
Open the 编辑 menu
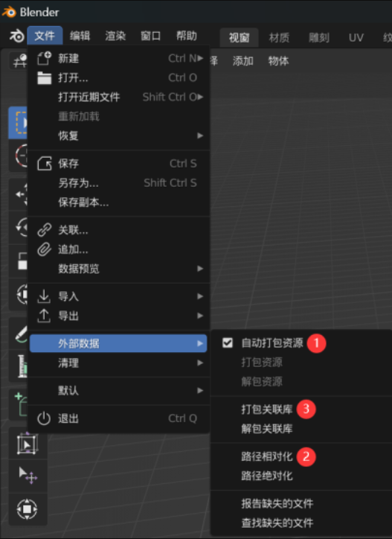coord(80,36)
